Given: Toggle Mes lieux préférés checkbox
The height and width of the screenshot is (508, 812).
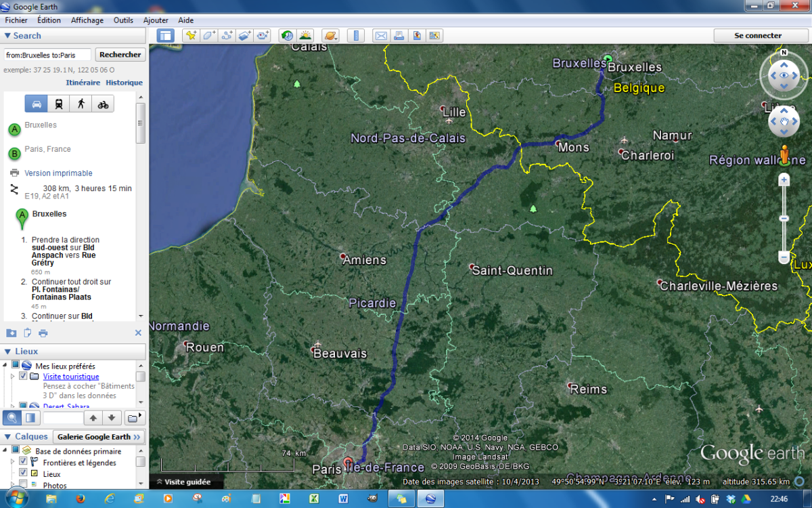Looking at the screenshot, I should [x=16, y=365].
